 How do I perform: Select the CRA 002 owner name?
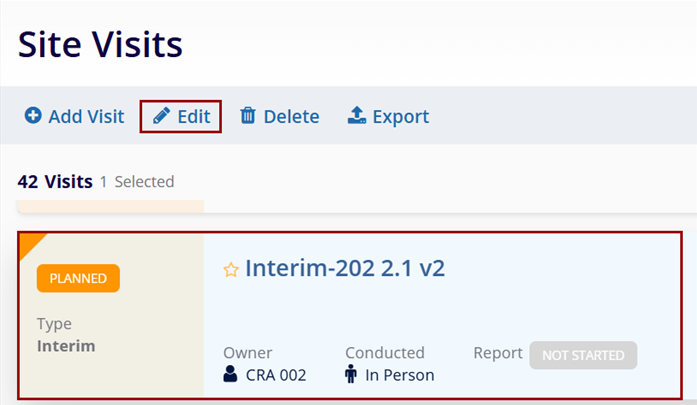[276, 375]
